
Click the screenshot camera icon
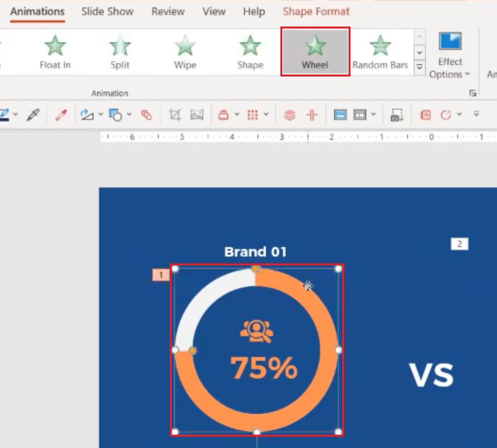pos(397,115)
